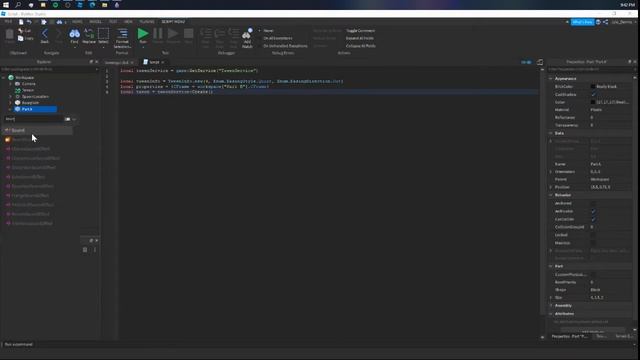Click Expand All Folds action
The width and height of the screenshot is (640, 360).
360,38
